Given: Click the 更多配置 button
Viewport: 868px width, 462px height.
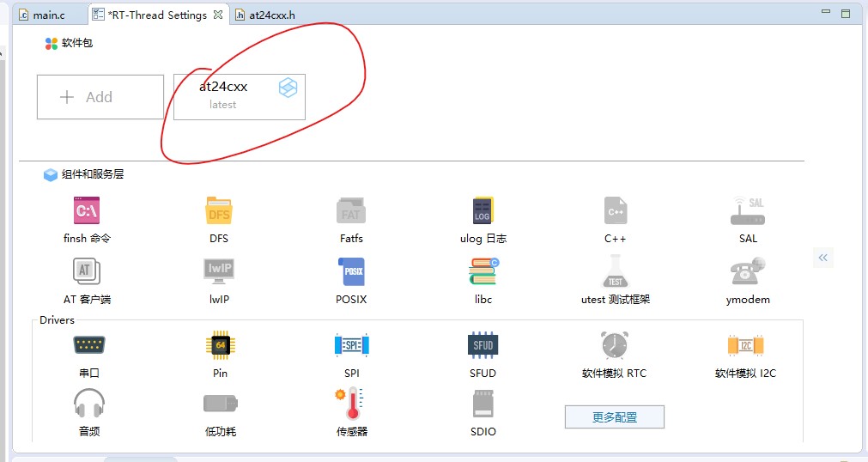Looking at the screenshot, I should [615, 417].
